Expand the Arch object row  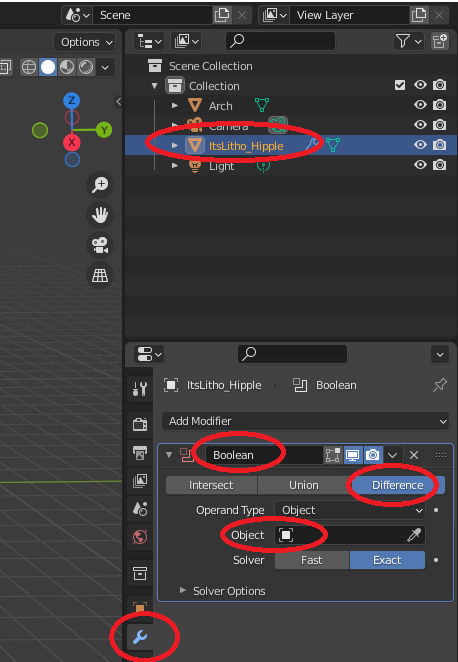[x=174, y=105]
